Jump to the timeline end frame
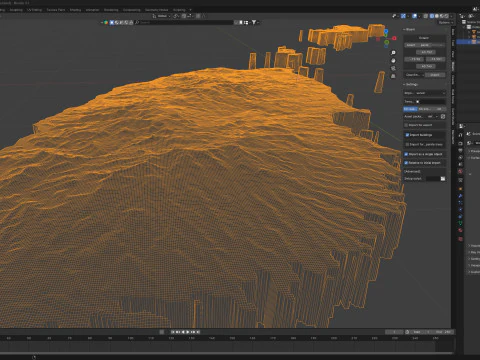The height and width of the screenshot is (360, 480). [198, 332]
